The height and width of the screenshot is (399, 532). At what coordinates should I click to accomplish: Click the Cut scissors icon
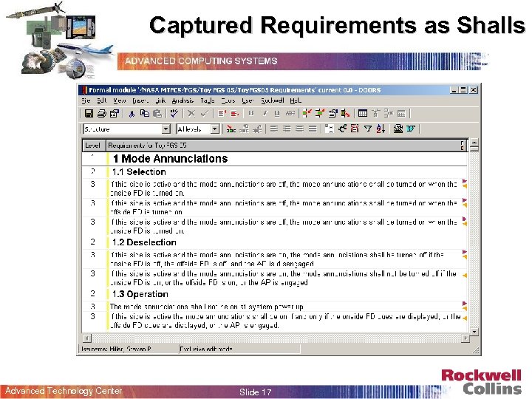(132, 113)
